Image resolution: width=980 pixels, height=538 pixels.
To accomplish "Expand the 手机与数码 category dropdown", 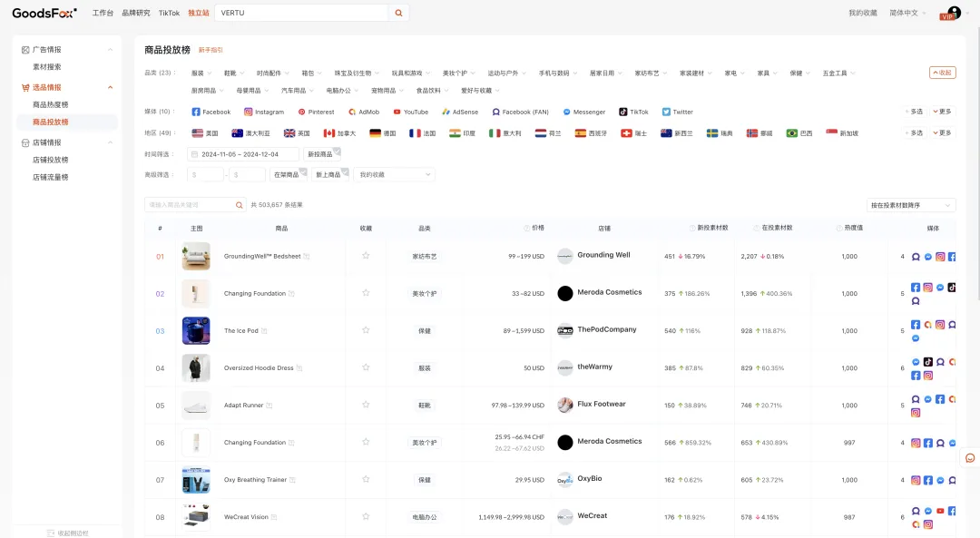I will 557,73.
